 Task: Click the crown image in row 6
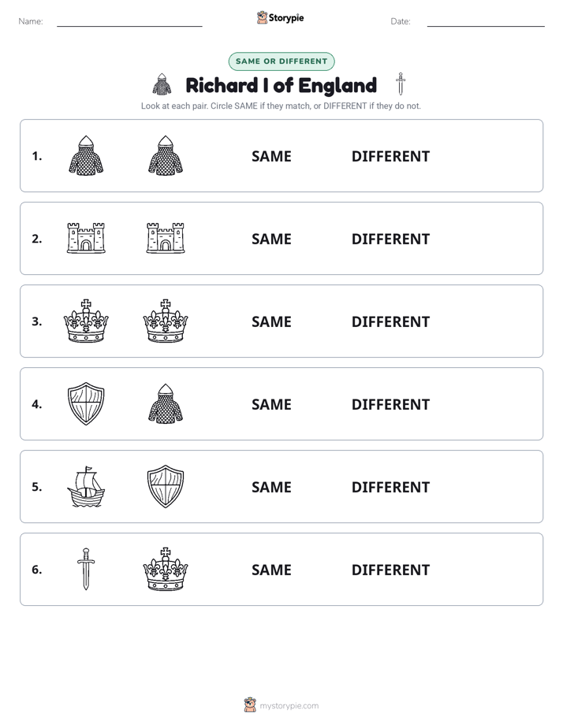coord(166,569)
